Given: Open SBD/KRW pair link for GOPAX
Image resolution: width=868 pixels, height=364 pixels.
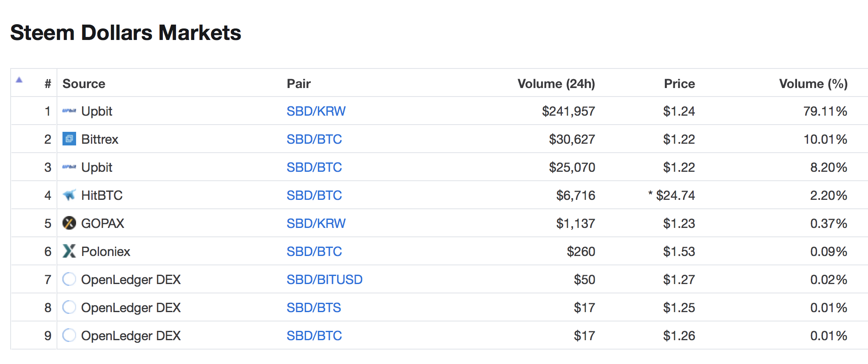Looking at the screenshot, I should pos(316,223).
